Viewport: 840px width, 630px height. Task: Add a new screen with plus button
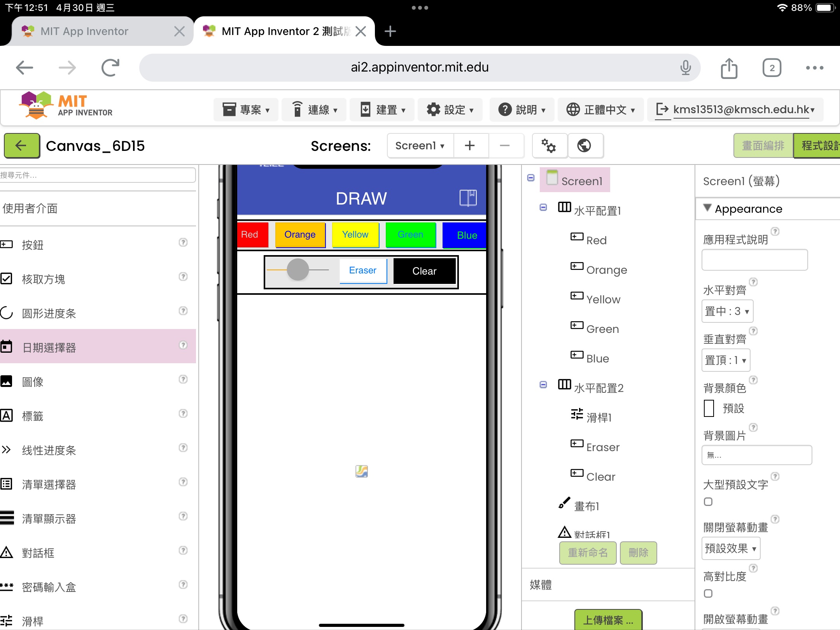coord(470,146)
